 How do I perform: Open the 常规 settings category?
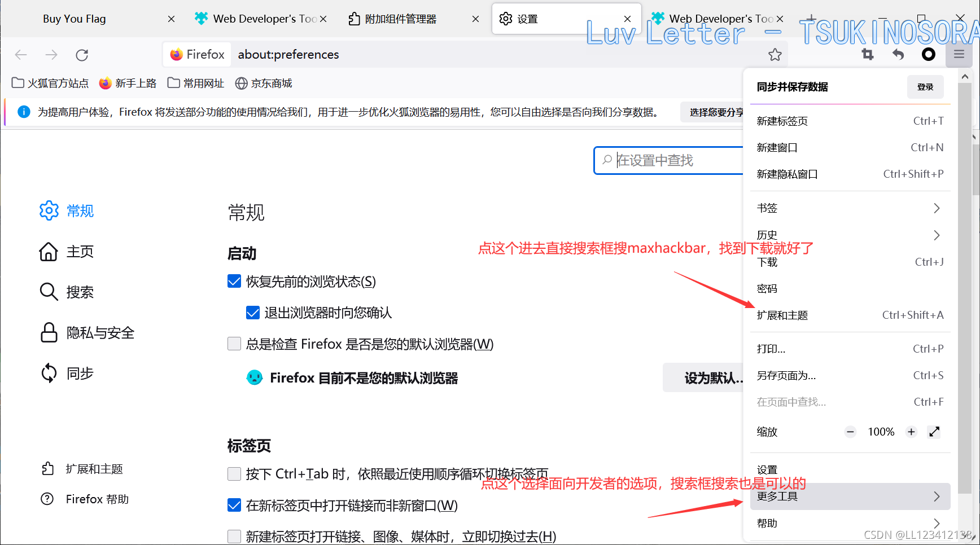click(66, 211)
